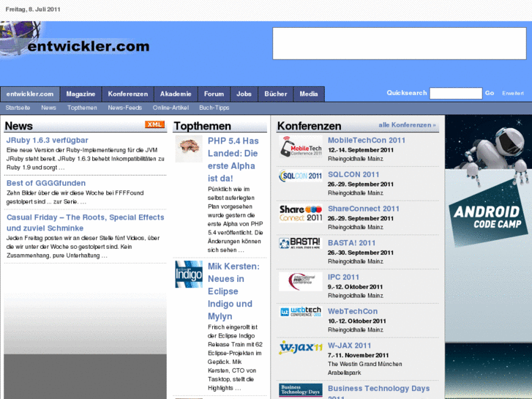Select Buch-Tipps in the submenu

tap(214, 108)
